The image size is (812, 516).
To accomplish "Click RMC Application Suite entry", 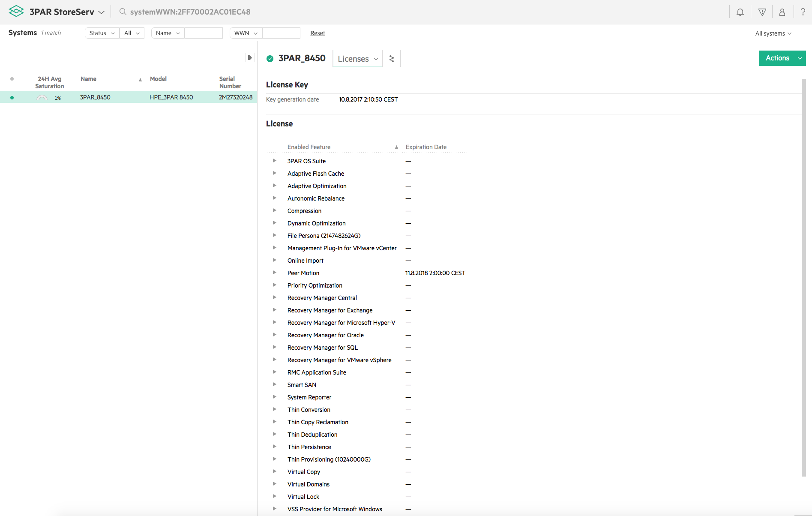I will pyautogui.click(x=317, y=372).
